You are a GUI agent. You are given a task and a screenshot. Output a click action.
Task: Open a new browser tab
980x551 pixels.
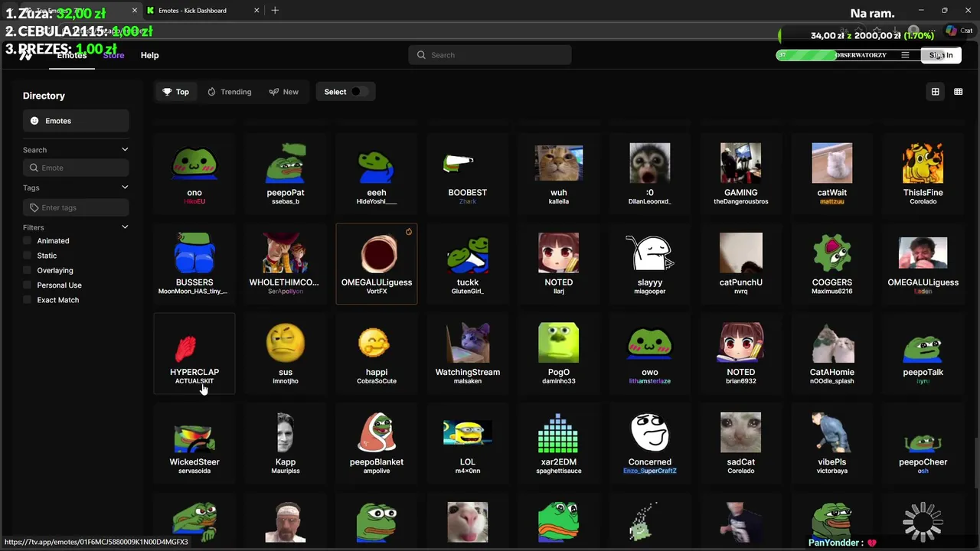pyautogui.click(x=275, y=10)
